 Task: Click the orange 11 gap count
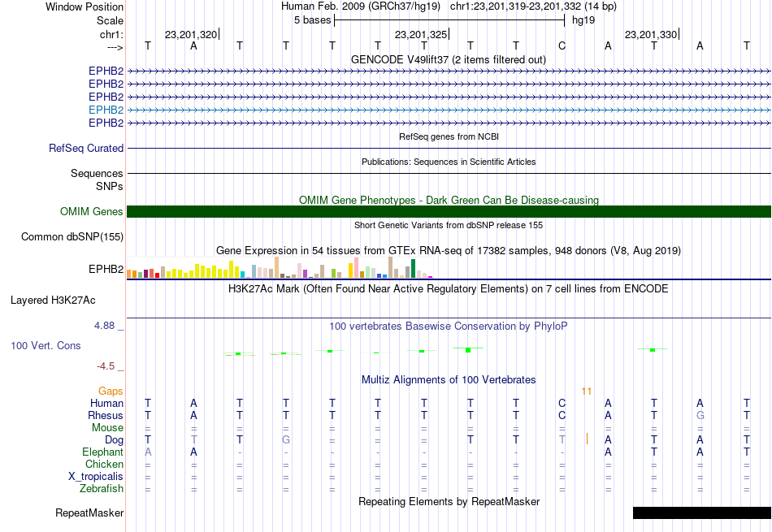click(586, 391)
